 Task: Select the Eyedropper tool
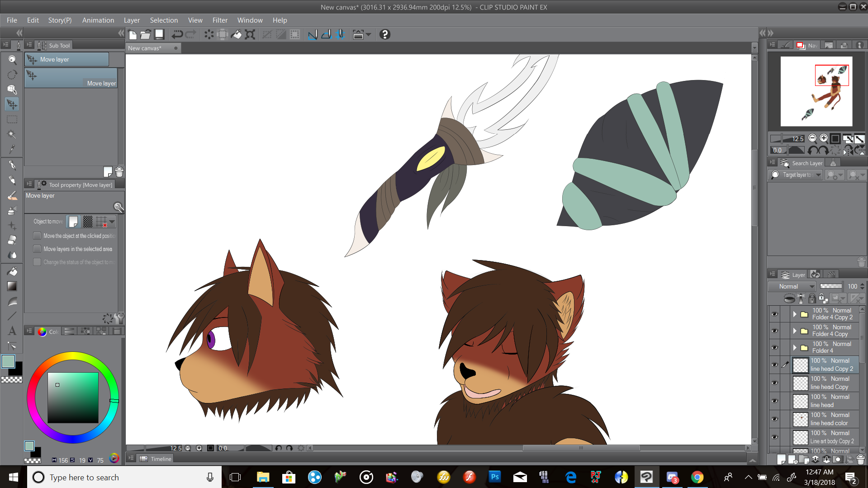coord(12,149)
